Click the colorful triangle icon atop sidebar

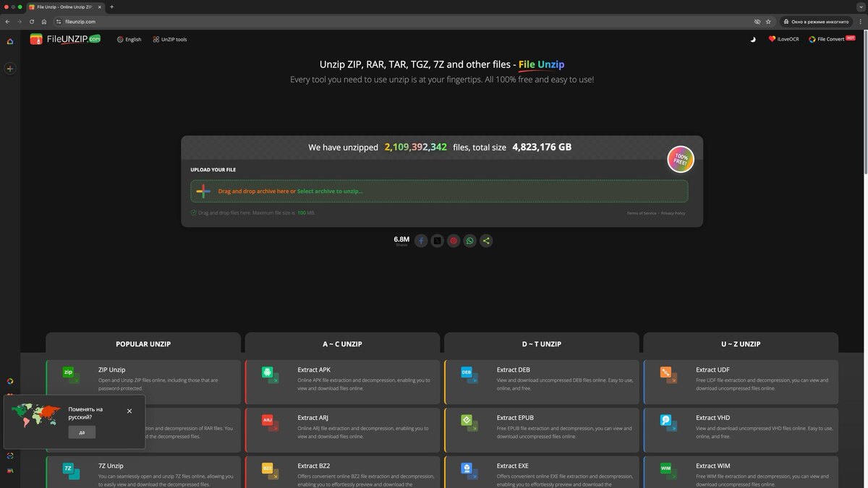(x=10, y=41)
